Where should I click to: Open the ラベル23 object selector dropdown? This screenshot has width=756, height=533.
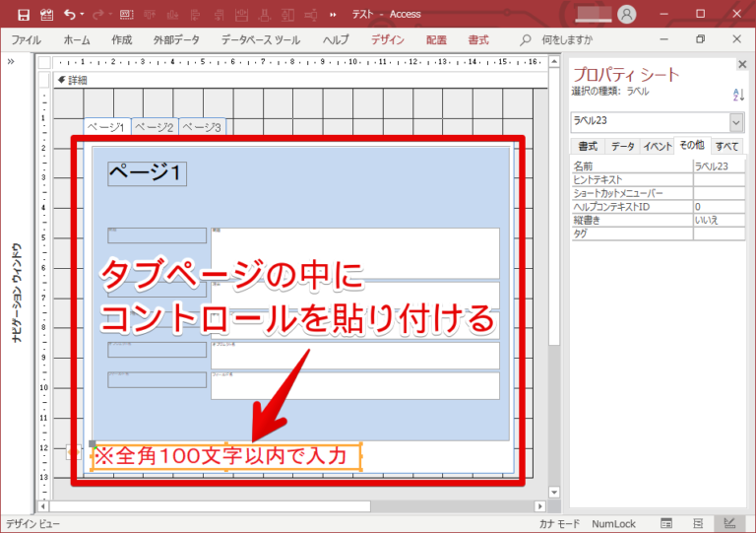pyautogui.click(x=735, y=122)
